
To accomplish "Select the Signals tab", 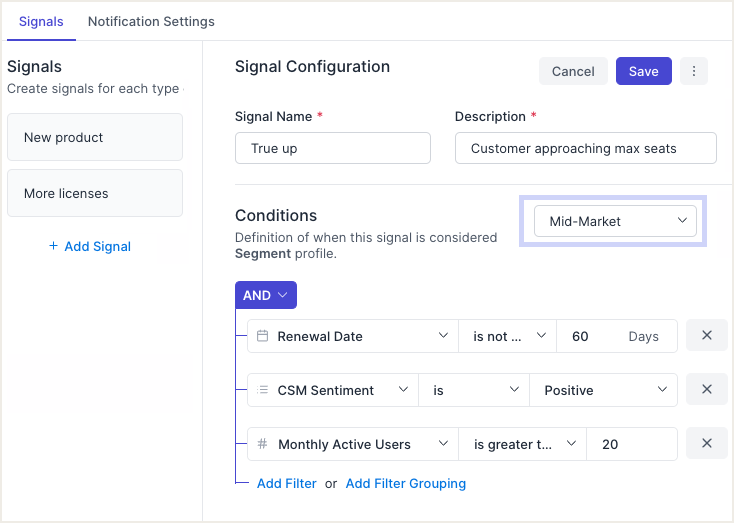I will [41, 21].
